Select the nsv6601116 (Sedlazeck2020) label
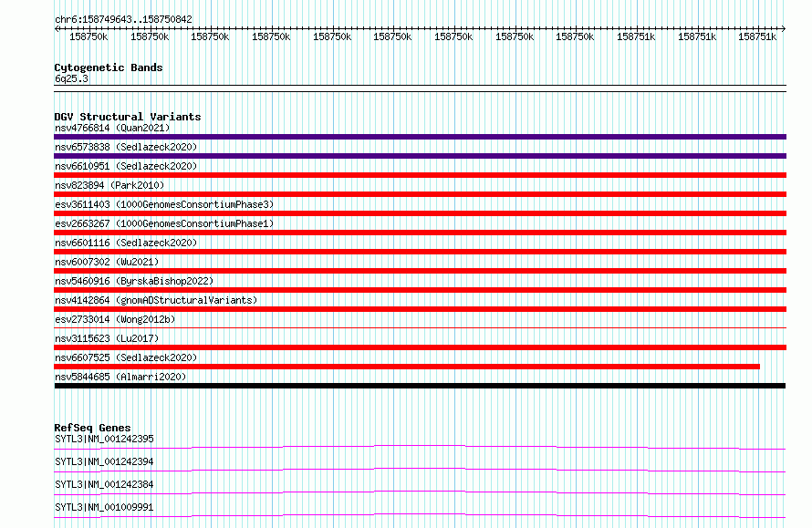This screenshot has width=812, height=528. coord(126,243)
